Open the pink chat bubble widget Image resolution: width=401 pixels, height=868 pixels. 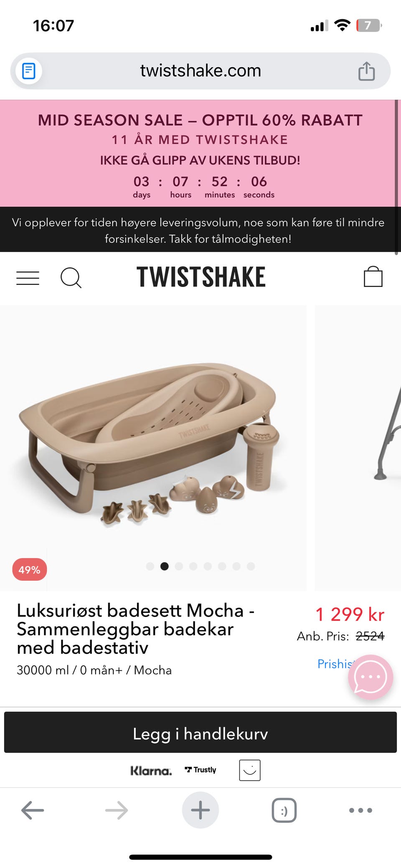click(371, 677)
